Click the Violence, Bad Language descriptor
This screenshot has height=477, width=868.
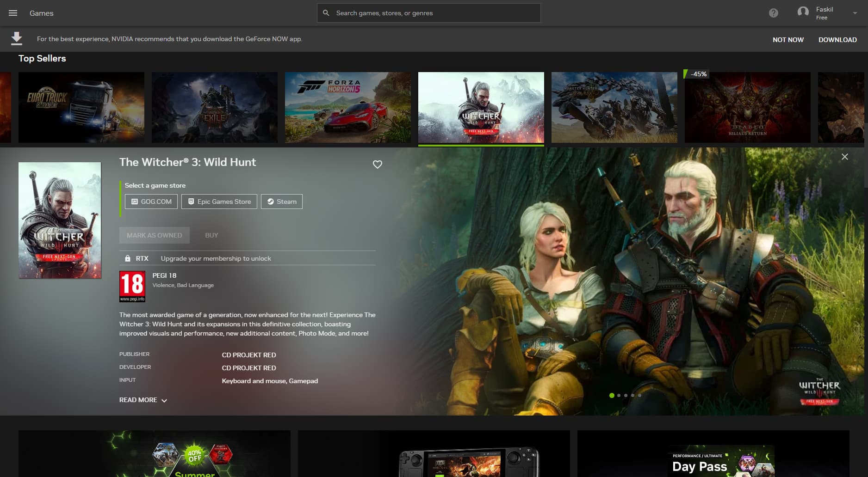[183, 285]
